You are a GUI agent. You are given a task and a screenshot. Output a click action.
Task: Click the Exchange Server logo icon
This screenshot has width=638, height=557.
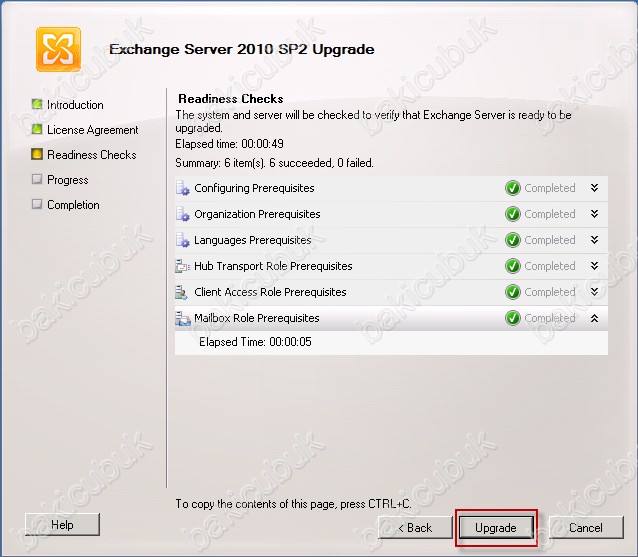point(58,49)
